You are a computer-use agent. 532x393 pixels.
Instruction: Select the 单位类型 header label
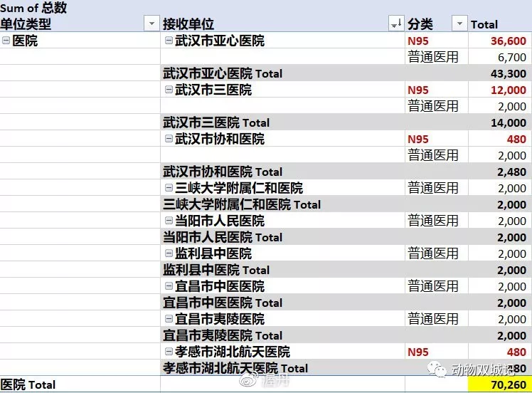(x=26, y=24)
